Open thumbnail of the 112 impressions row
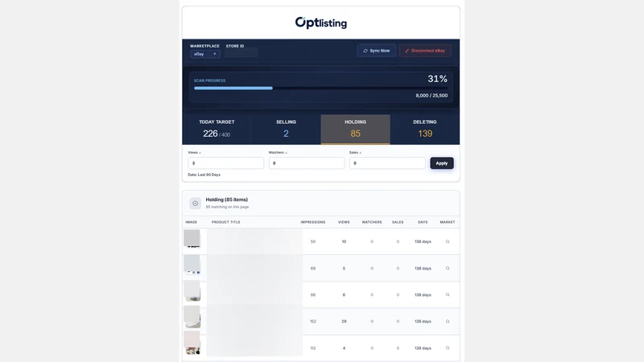This screenshot has width=644, height=362. [x=192, y=343]
